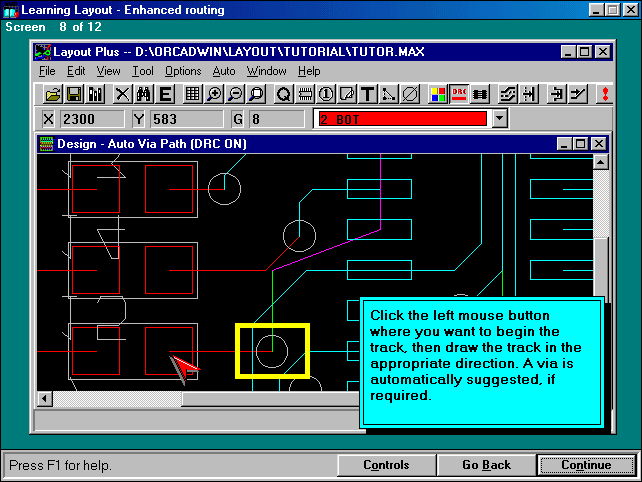Click the color settings swatch icon

[x=438, y=94]
